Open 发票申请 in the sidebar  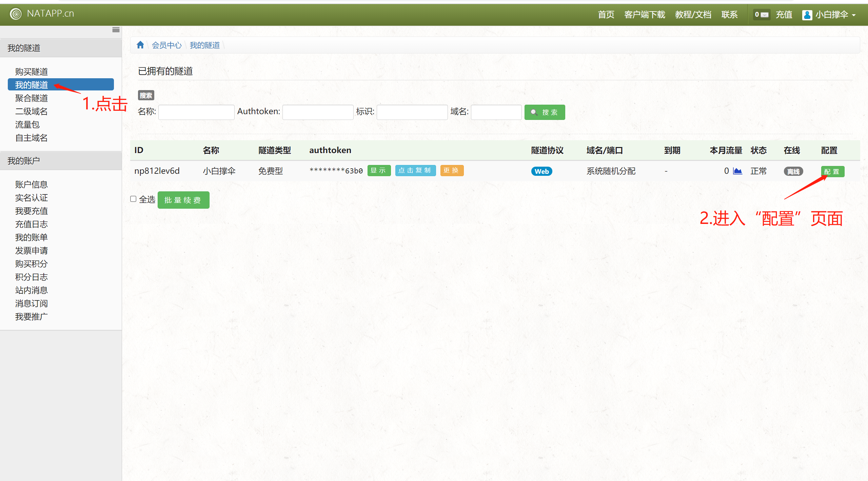coord(32,251)
